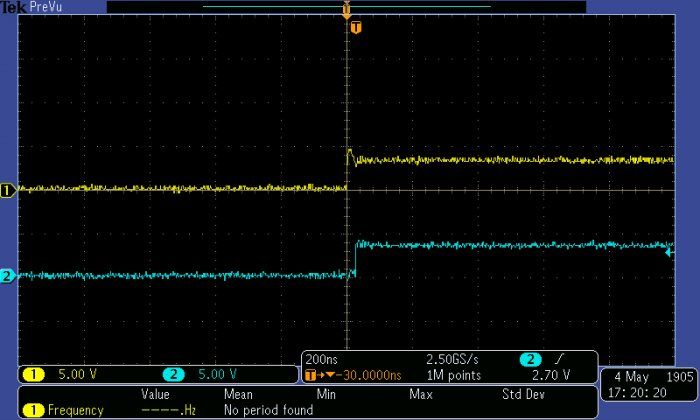Viewport: 700px width, 420px height.
Task: Click the orange trigger position T marker
Action: [x=355, y=28]
